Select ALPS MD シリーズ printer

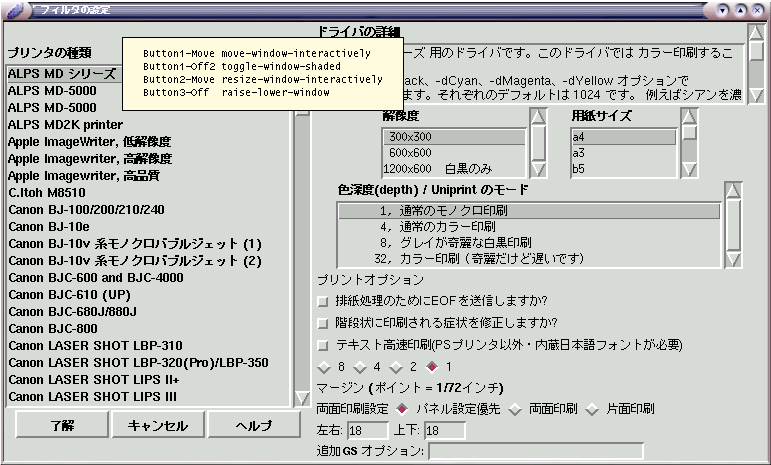coord(64,74)
